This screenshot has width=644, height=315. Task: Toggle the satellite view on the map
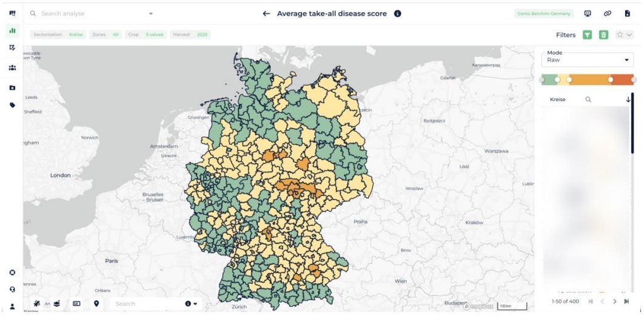tap(37, 303)
